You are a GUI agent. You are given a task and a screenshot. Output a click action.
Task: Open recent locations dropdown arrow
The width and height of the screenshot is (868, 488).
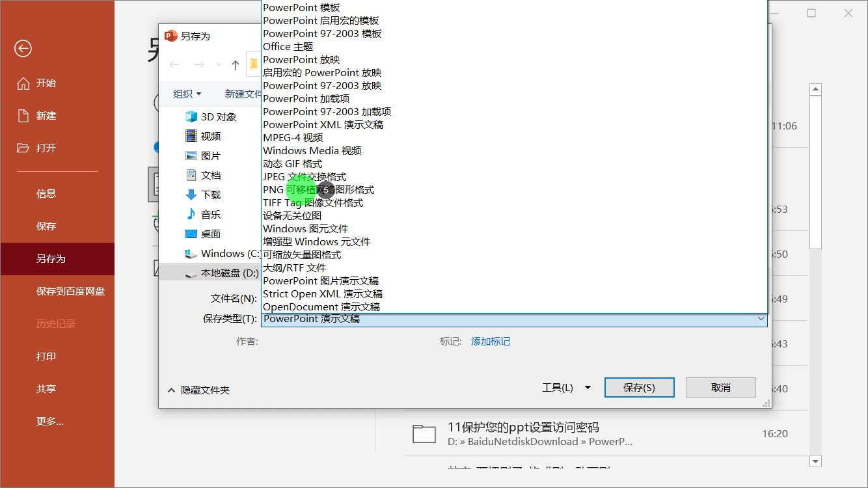click(x=219, y=64)
